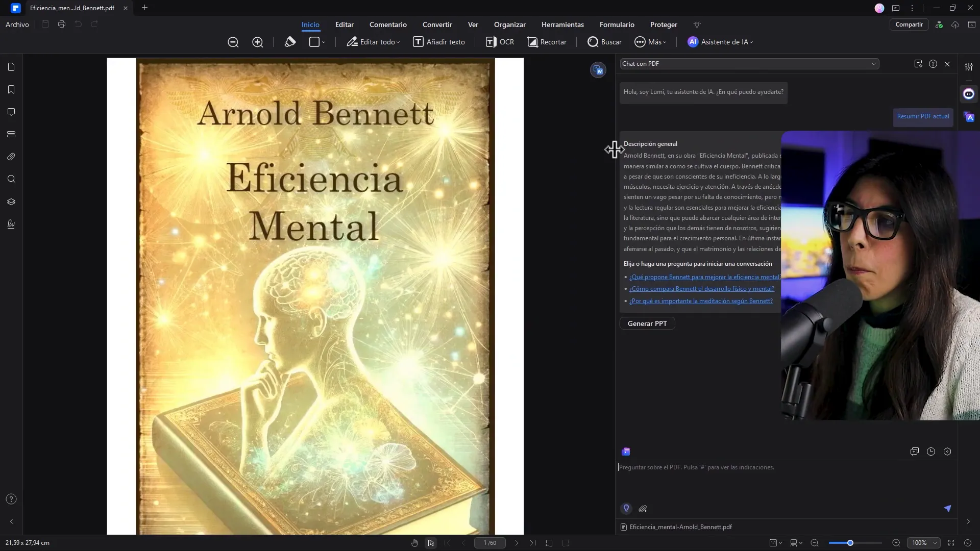The image size is (980, 551).
Task: Open Chat con PDF mode dropdown
Action: coord(749,64)
